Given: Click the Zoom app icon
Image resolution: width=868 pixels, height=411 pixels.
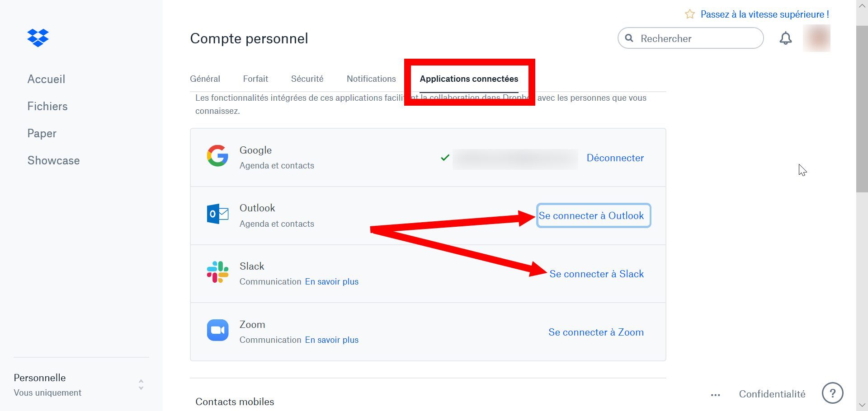Looking at the screenshot, I should tap(217, 330).
